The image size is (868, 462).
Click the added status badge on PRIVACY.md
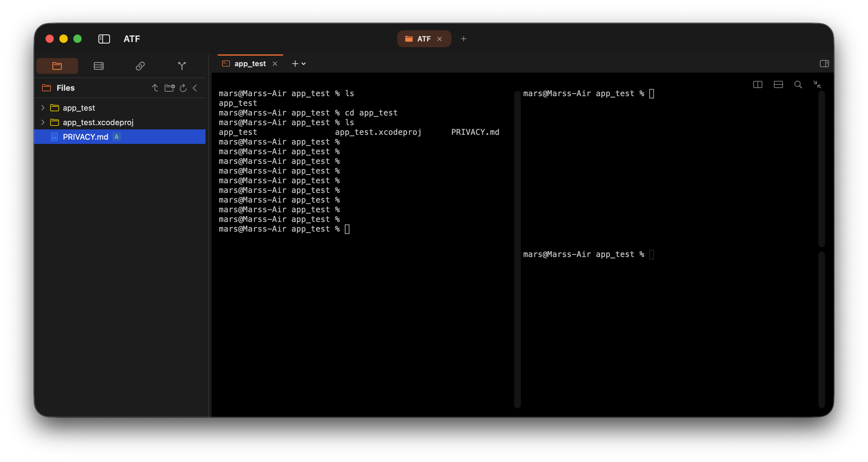(117, 137)
